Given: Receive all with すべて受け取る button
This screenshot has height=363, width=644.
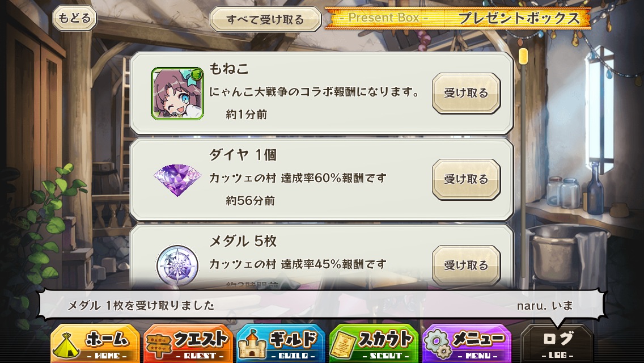Looking at the screenshot, I should [265, 19].
